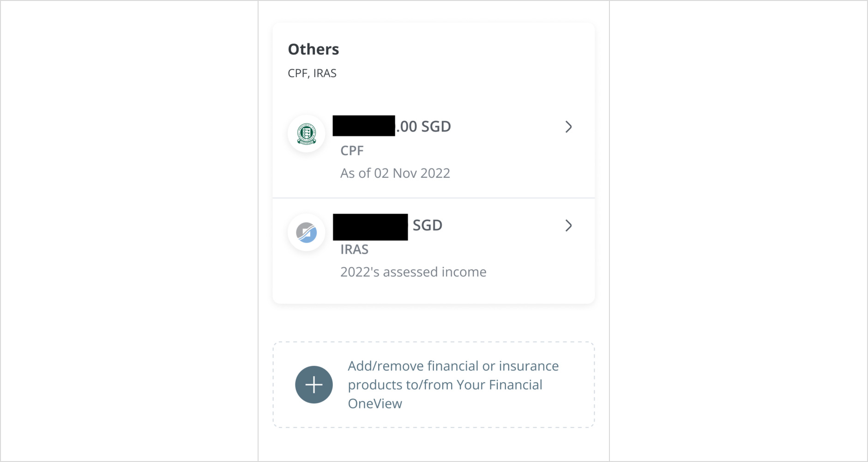Screen dimensions: 868x462
Task: Click the green CPF logo icon
Action: click(307, 134)
